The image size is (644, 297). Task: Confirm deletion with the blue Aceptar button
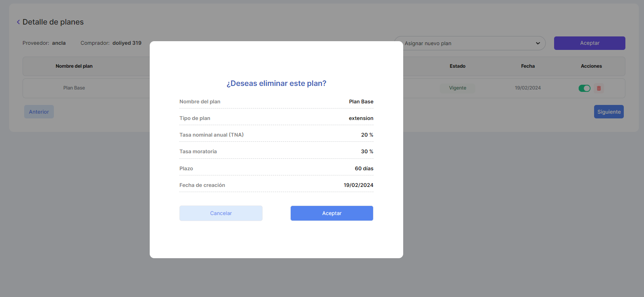pyautogui.click(x=332, y=213)
